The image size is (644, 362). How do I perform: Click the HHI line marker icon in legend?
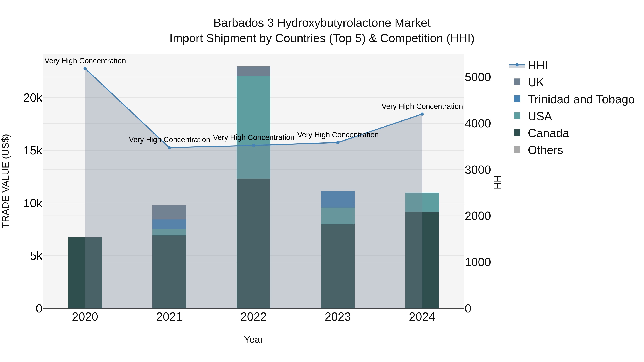pos(517,65)
